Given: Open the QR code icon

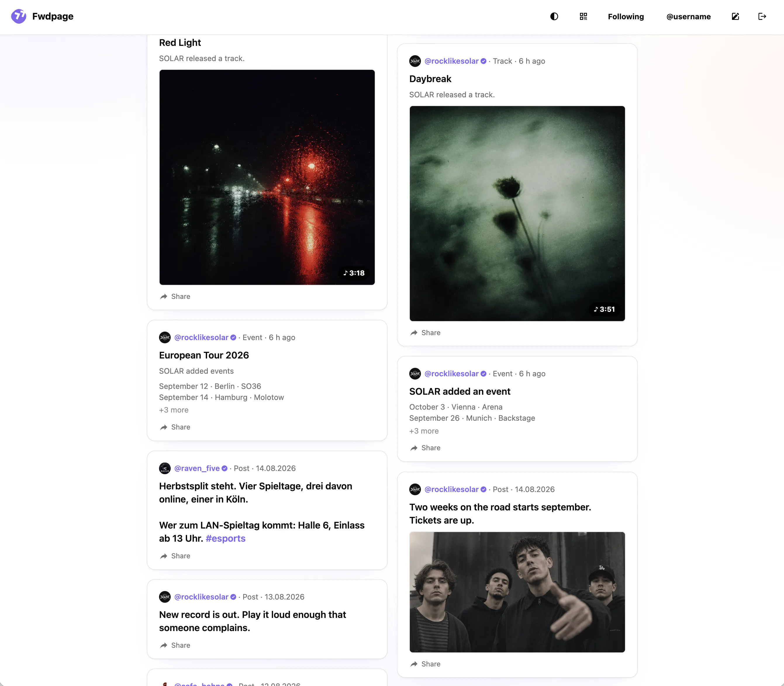Looking at the screenshot, I should [583, 16].
